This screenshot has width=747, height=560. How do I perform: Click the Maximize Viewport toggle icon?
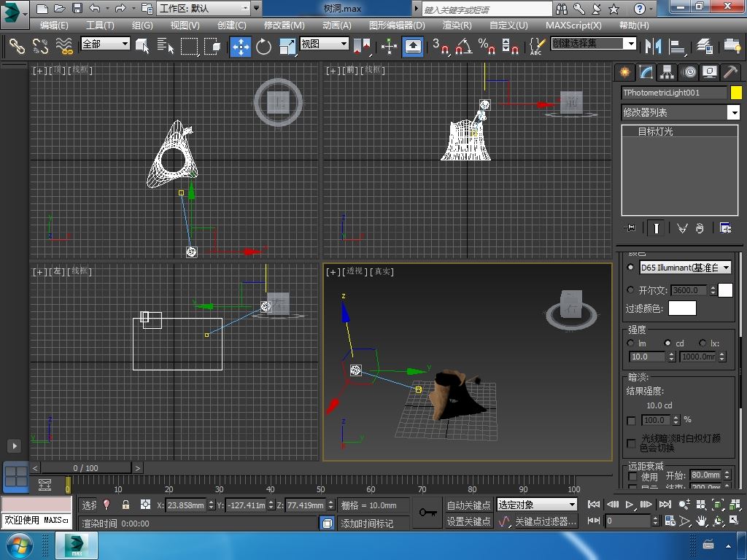[x=734, y=521]
